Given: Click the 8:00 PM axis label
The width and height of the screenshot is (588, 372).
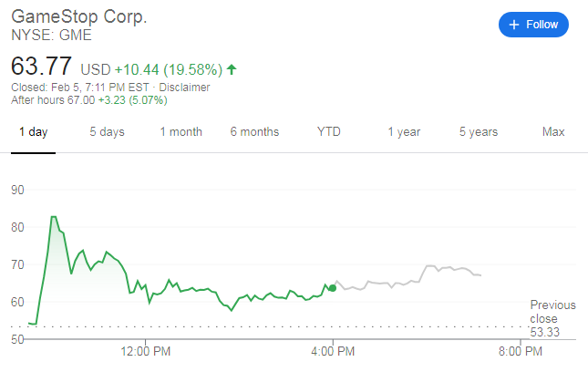Looking at the screenshot, I should (521, 350).
